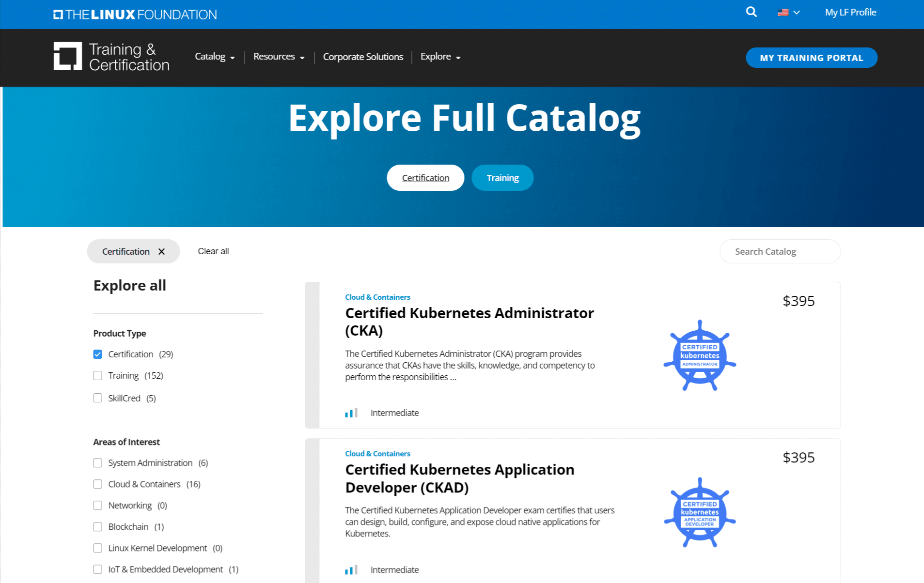Select the Training pill tab
This screenshot has height=583, width=924.
pos(502,178)
